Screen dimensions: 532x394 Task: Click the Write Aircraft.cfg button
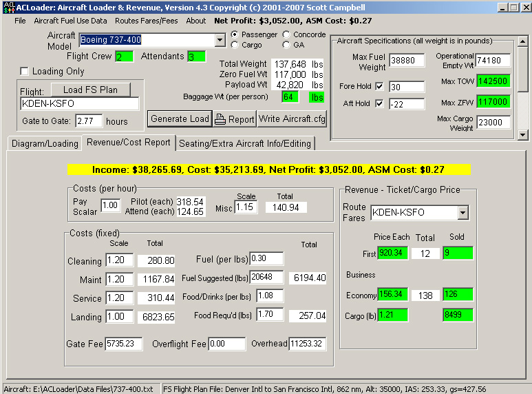pos(292,119)
